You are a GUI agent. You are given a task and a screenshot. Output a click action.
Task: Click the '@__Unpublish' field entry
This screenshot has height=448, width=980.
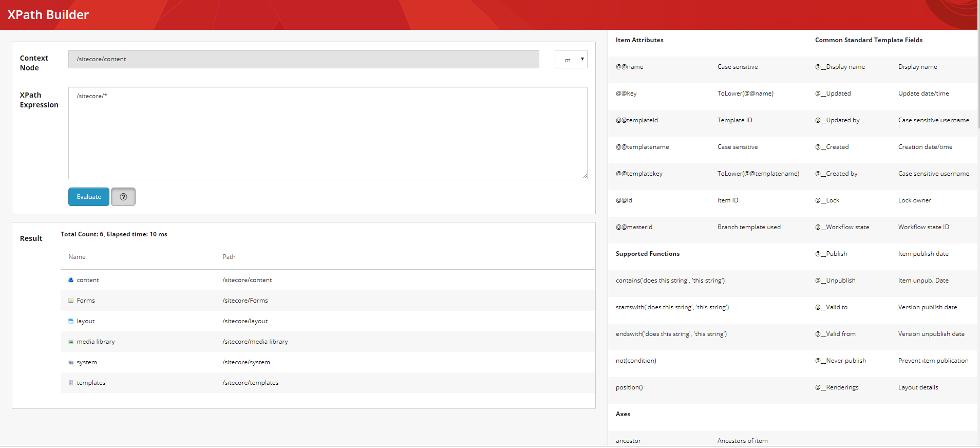click(x=835, y=281)
